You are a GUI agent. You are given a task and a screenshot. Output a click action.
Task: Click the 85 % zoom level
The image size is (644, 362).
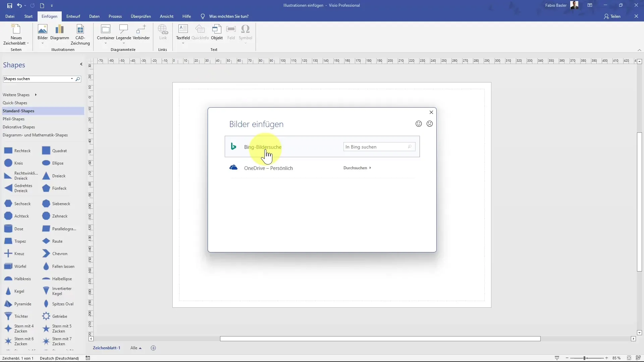click(616, 358)
